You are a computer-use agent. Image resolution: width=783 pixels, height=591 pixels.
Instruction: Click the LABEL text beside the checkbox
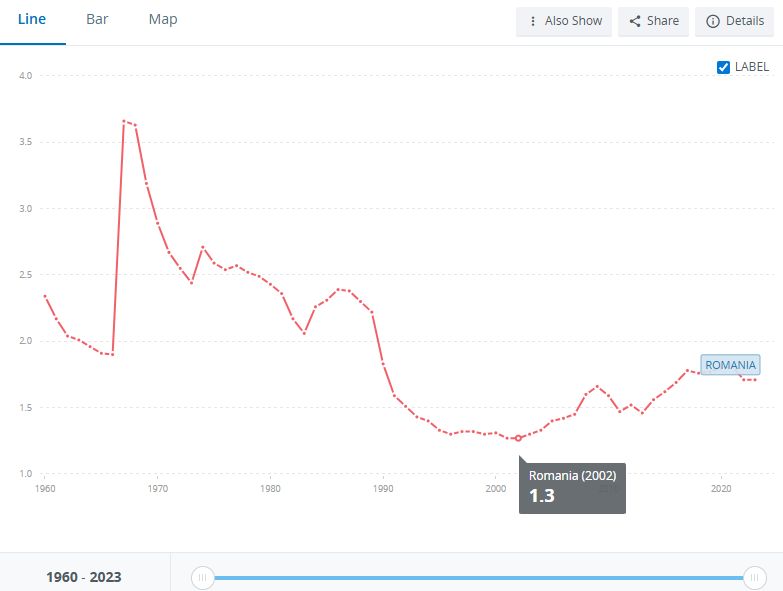(x=752, y=67)
